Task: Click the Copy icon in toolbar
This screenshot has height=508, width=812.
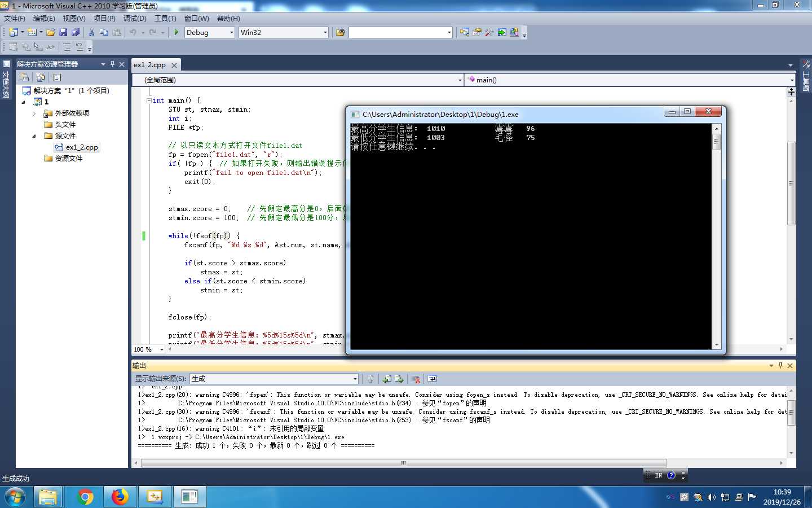Action: [104, 32]
